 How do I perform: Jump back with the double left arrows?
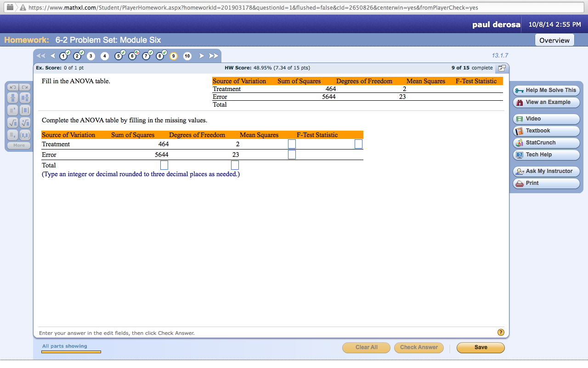click(41, 56)
